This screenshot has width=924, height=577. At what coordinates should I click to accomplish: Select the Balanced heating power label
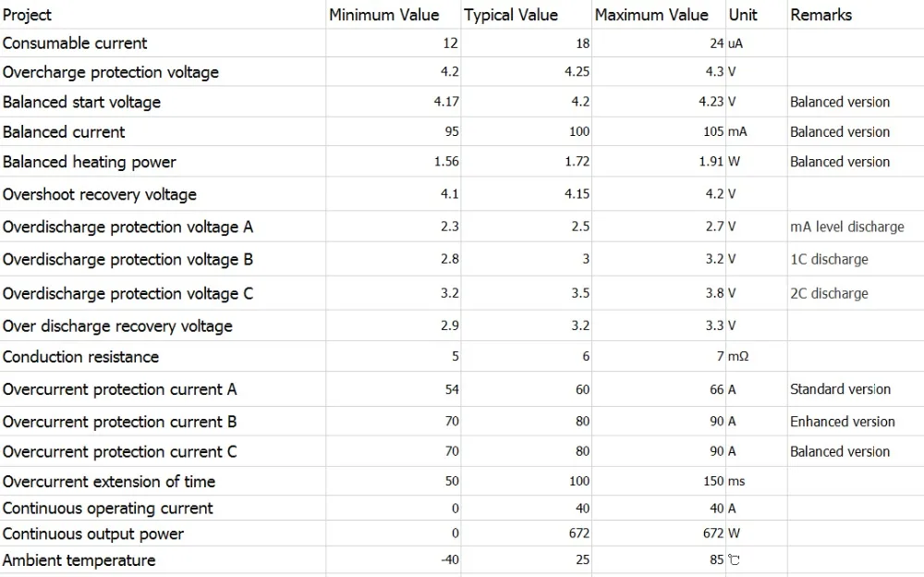point(90,162)
